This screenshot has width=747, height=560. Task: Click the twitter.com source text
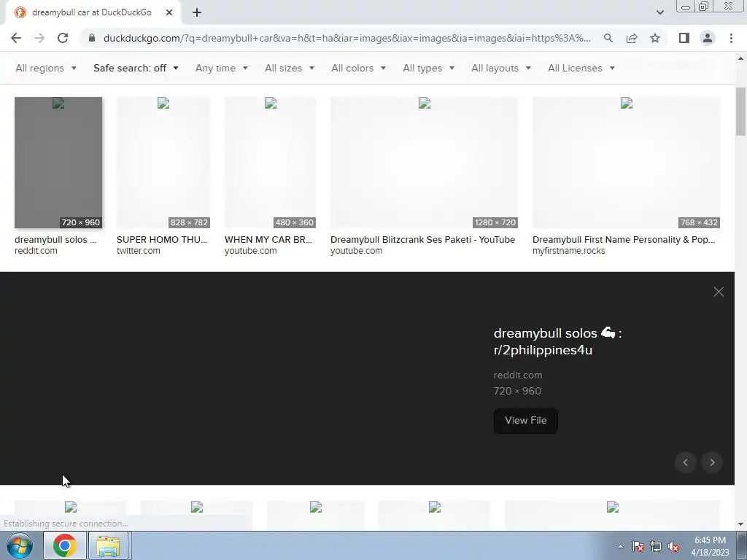point(138,251)
